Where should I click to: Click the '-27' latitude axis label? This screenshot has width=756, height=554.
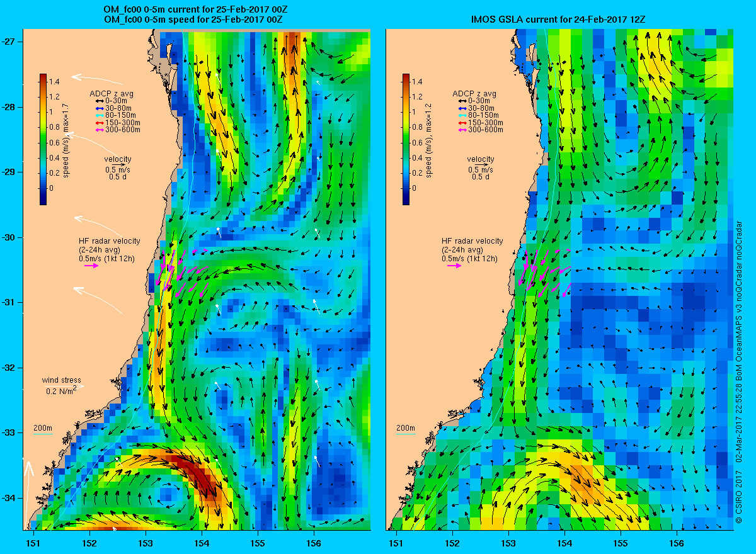coord(9,42)
